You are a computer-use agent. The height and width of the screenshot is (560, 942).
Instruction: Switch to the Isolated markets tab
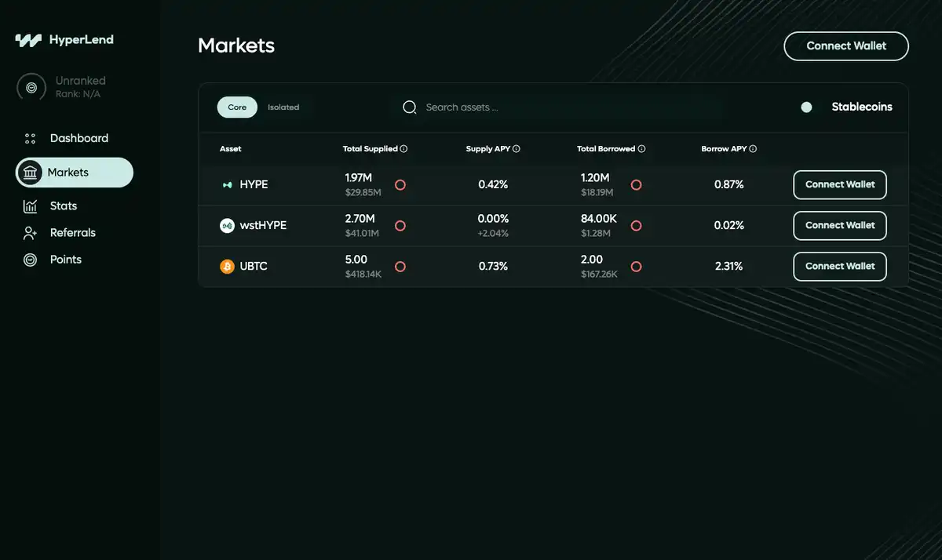pos(283,107)
